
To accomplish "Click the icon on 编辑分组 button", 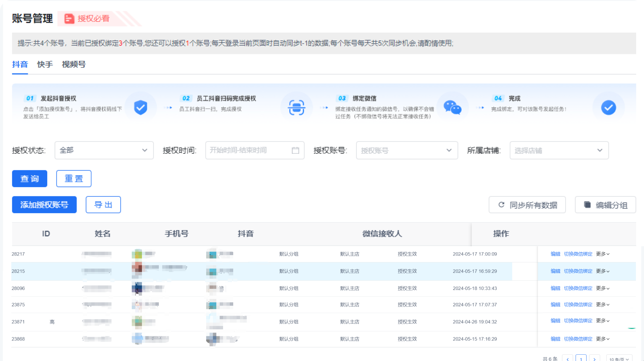I will [x=587, y=205].
